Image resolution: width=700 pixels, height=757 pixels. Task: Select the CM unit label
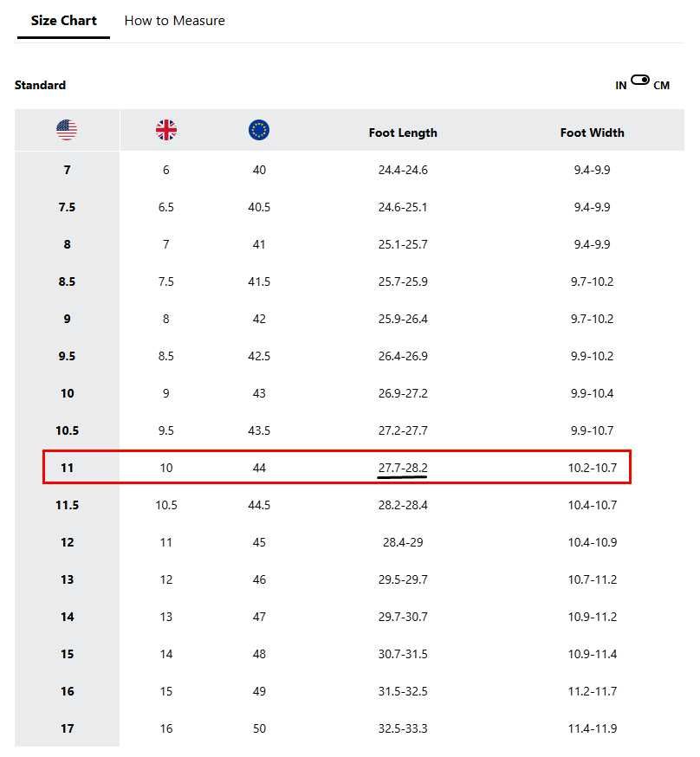pyautogui.click(x=661, y=86)
